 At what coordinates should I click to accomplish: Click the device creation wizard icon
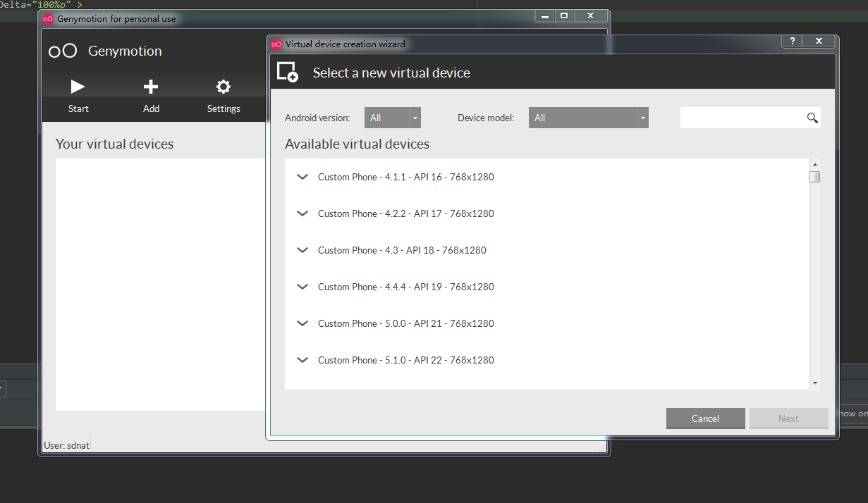(287, 71)
